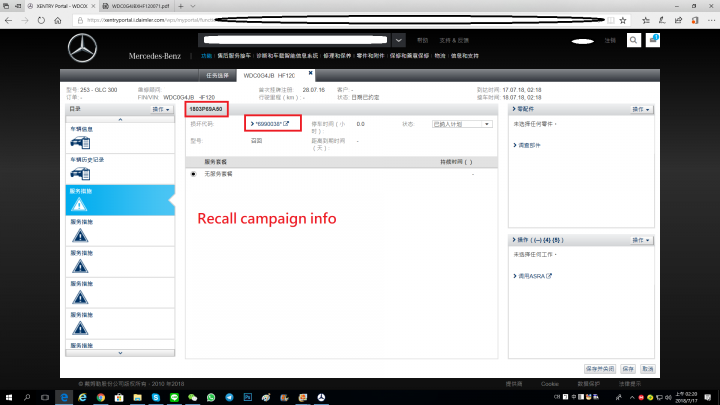The image size is (720, 405).
Task: Open the favorites hub icon
Action: click(646, 20)
